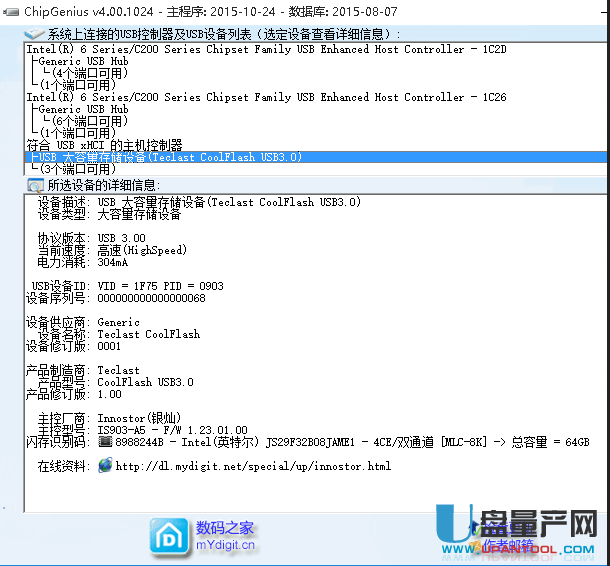The width and height of the screenshot is (610, 566).
Task: Select the 符合 USB xHCI 的主机控制器 entry
Action: pos(104,145)
